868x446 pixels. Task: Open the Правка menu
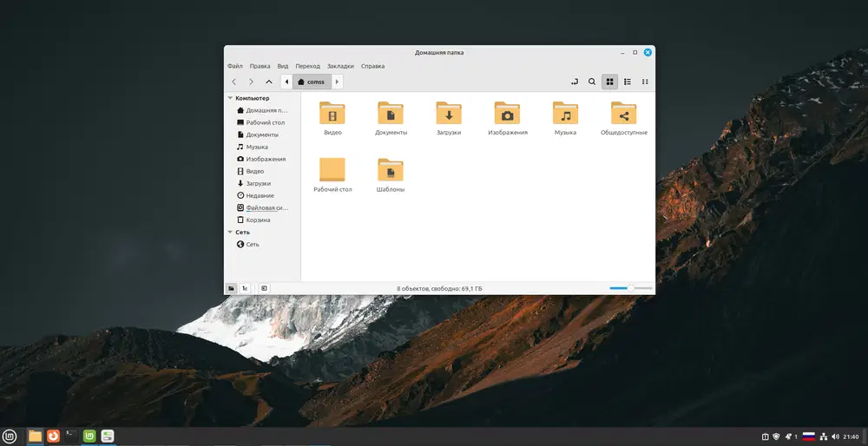click(260, 66)
